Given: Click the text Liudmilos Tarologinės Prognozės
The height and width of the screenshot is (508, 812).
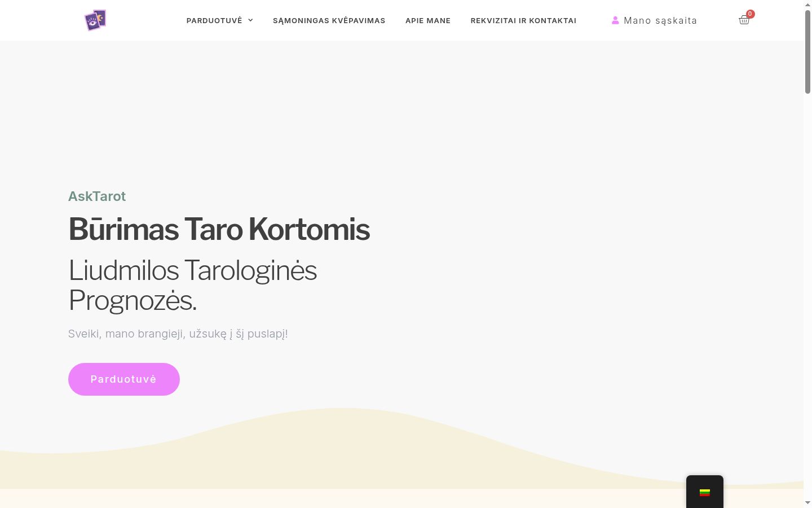Looking at the screenshot, I should point(193,285).
